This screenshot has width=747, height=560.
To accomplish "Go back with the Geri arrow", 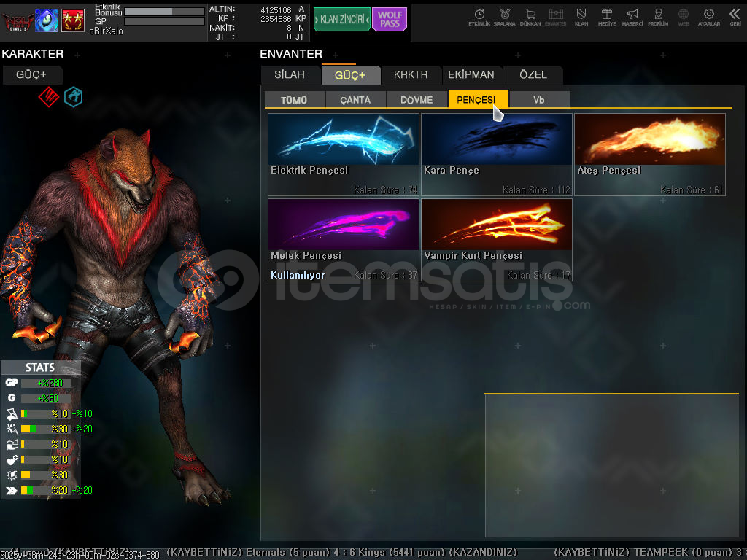I will click(735, 17).
